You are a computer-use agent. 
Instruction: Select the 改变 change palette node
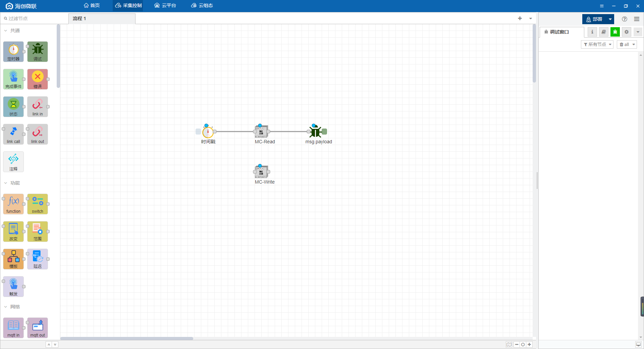[x=13, y=232]
